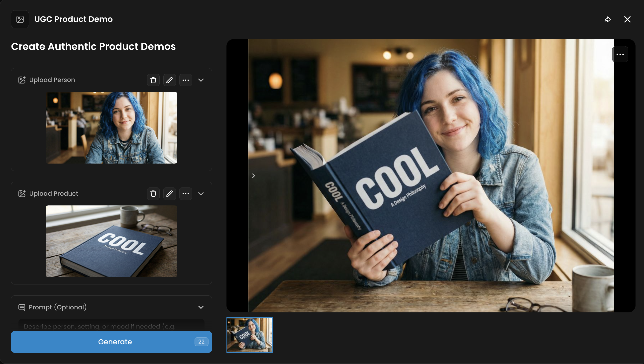The image size is (644, 364).
Task: Edit the uploaded product image
Action: [x=169, y=193]
